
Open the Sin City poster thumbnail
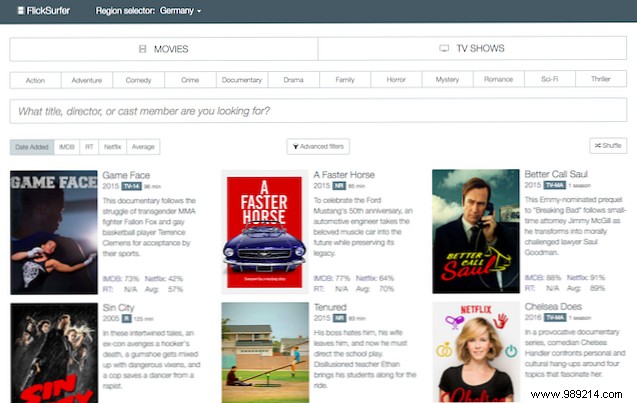click(x=54, y=353)
